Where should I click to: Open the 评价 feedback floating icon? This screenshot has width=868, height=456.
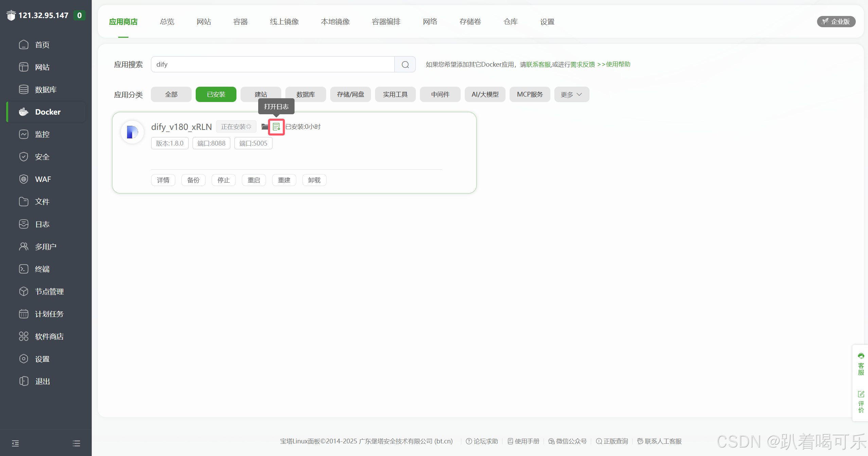(x=861, y=402)
